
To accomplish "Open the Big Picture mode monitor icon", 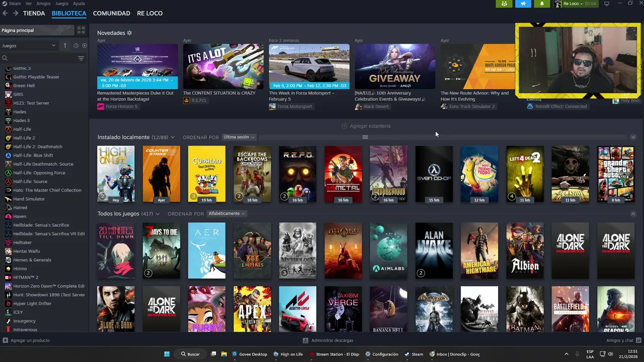I will [x=606, y=4].
